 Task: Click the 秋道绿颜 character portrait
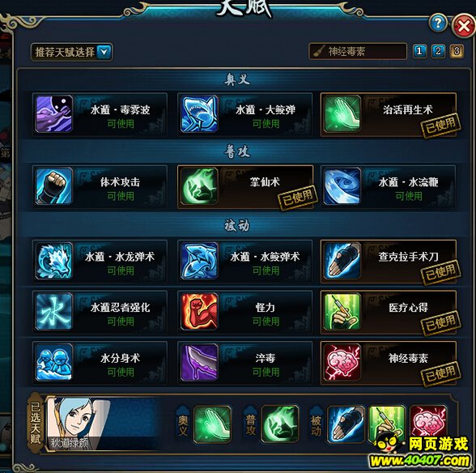pos(79,423)
